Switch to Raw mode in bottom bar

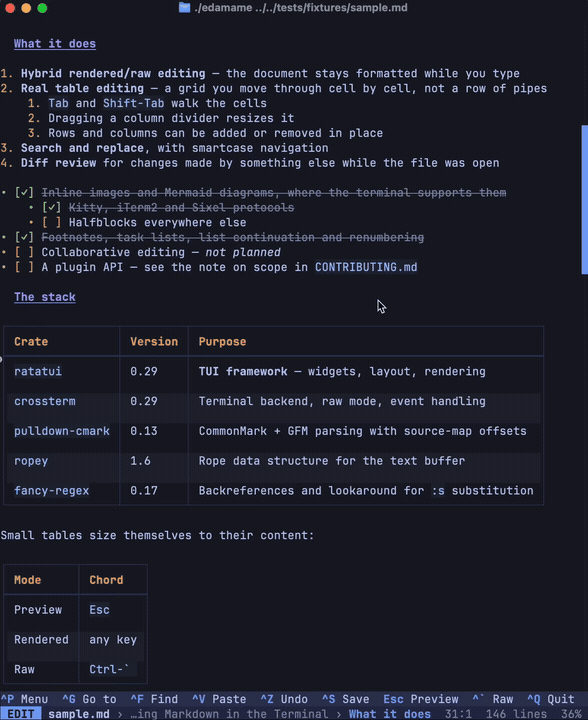tap(493, 699)
